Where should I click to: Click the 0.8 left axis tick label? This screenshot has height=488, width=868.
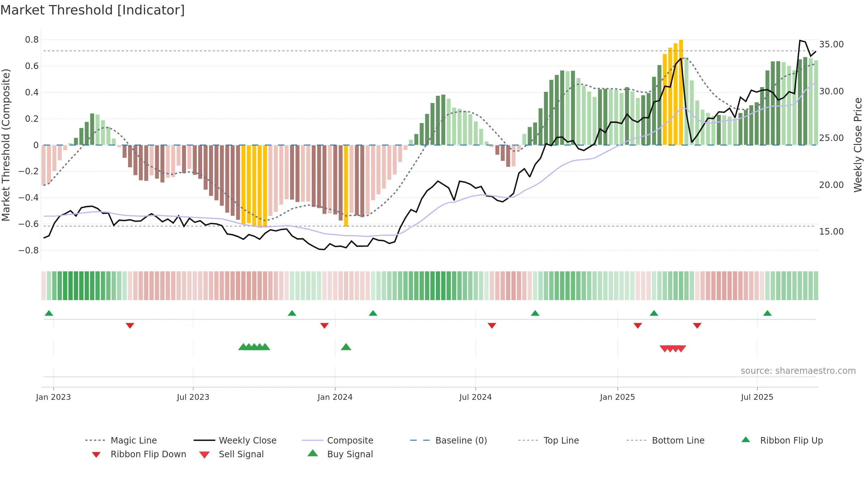pyautogui.click(x=32, y=40)
